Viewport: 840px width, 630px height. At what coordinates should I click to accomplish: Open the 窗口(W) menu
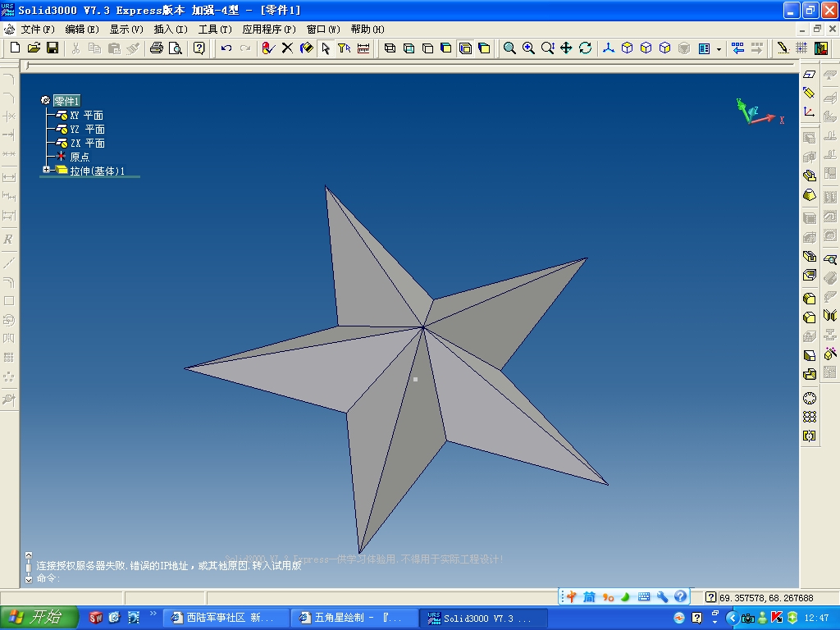(x=323, y=30)
